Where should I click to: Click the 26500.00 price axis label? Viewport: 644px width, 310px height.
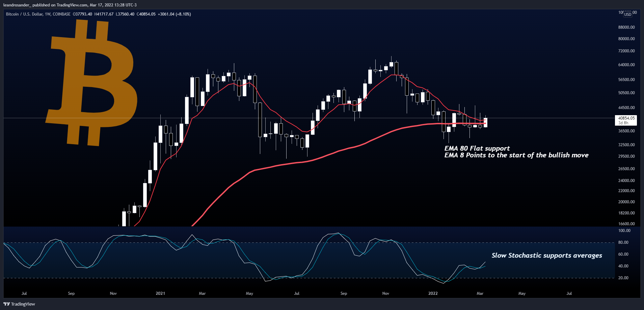click(x=626, y=169)
